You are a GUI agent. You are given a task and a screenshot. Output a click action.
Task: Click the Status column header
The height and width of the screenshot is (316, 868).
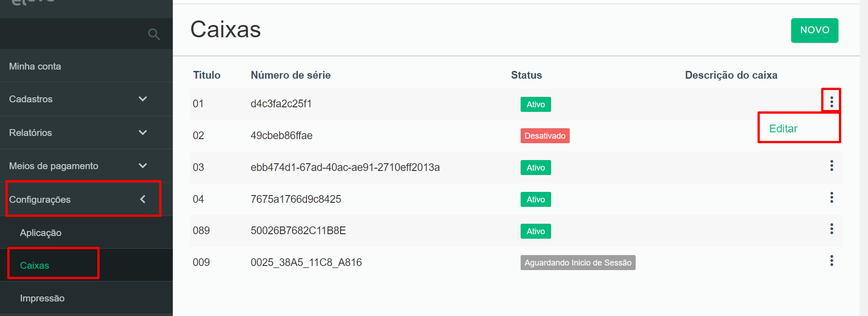527,75
